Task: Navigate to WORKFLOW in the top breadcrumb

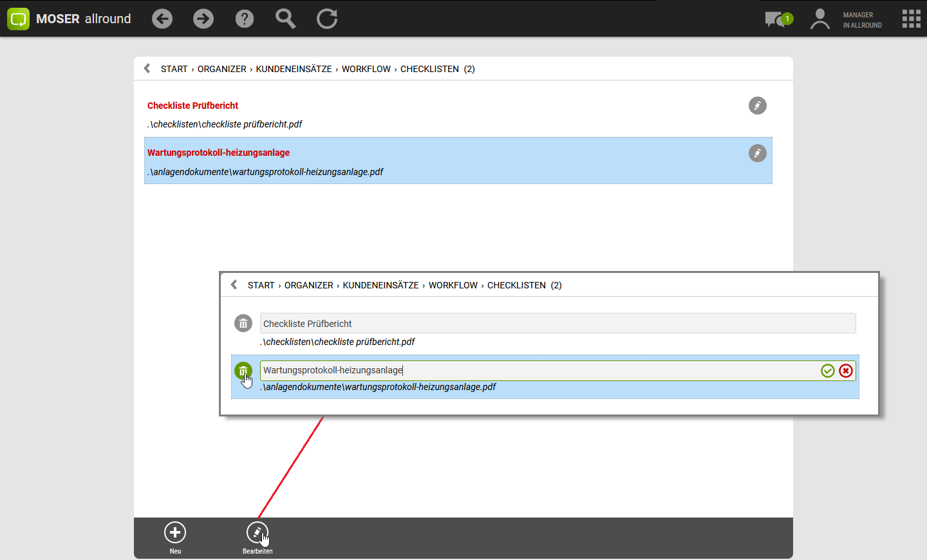Action: tap(366, 69)
